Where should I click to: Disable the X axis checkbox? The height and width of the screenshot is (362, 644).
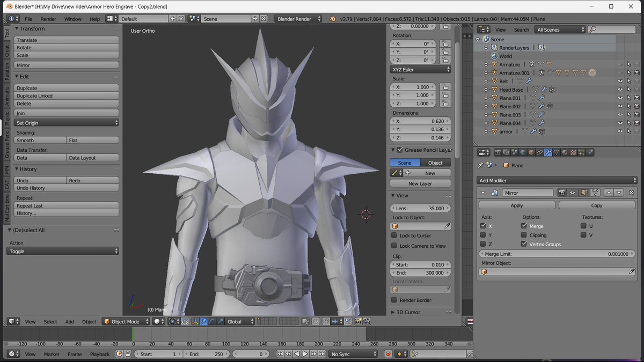(x=483, y=226)
